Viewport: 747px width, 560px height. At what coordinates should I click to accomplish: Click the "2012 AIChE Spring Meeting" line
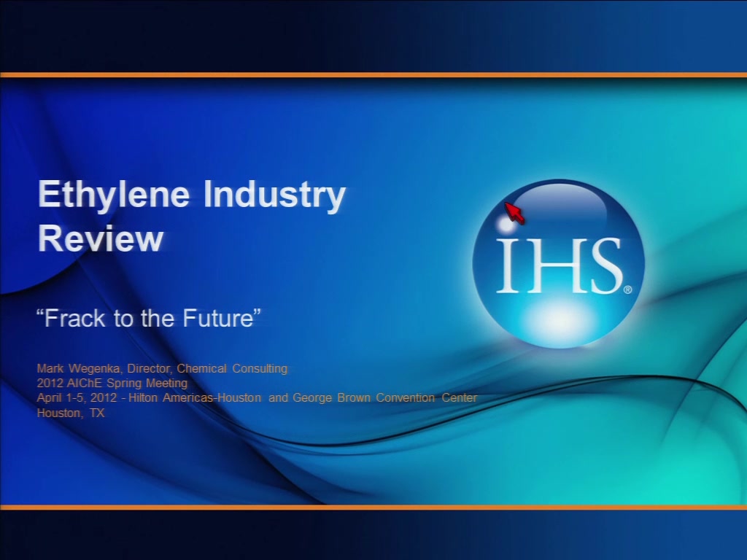112,384
